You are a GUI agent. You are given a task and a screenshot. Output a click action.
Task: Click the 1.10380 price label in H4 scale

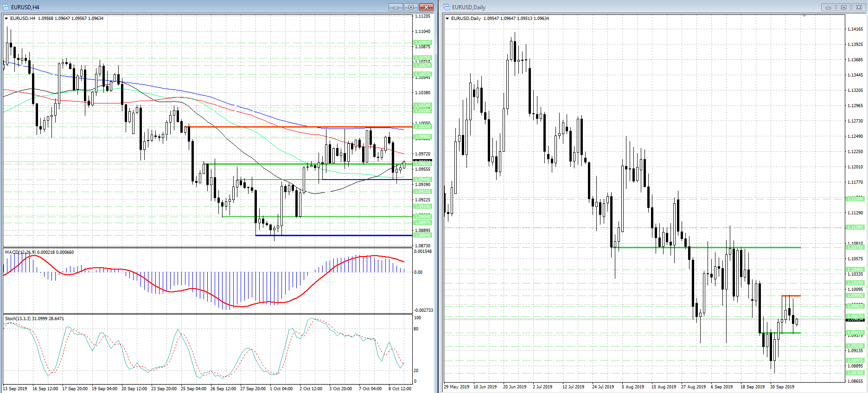tap(422, 93)
